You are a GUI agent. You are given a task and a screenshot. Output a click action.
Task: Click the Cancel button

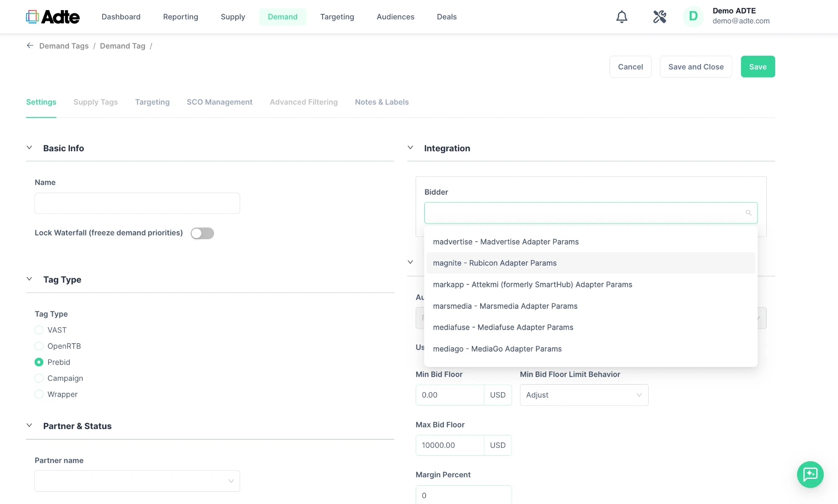point(630,67)
